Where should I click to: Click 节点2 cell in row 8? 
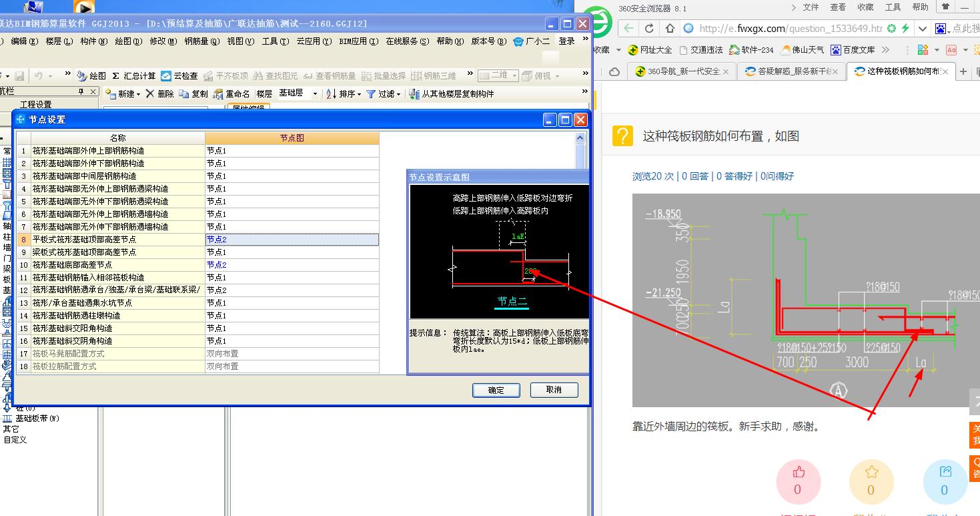point(292,239)
